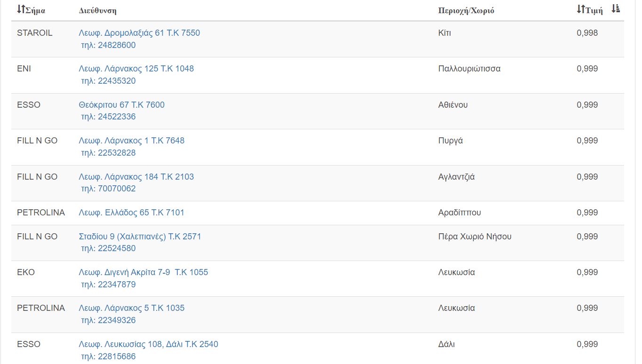Open Λεωφ. Διγενή Ακρίτα 7-9 link
The image size is (642, 364).
(x=143, y=272)
